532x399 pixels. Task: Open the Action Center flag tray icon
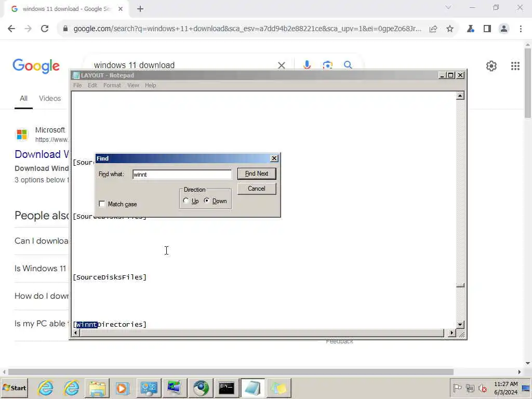(457, 388)
